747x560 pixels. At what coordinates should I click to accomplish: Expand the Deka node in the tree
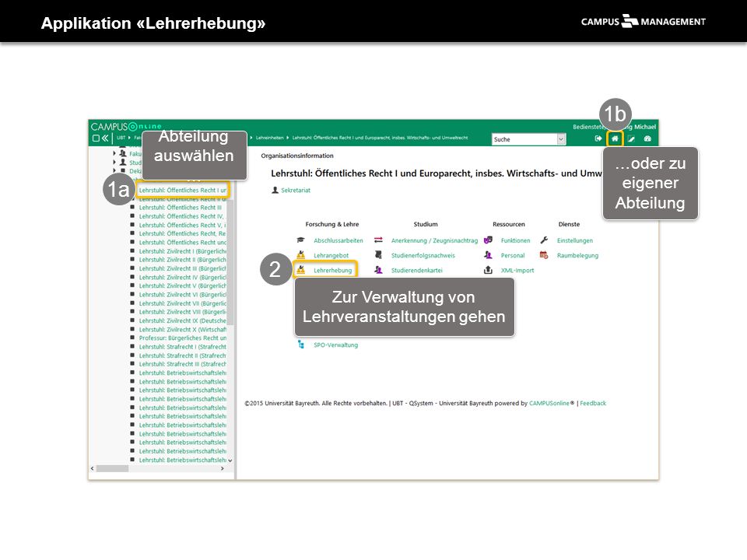click(114, 170)
